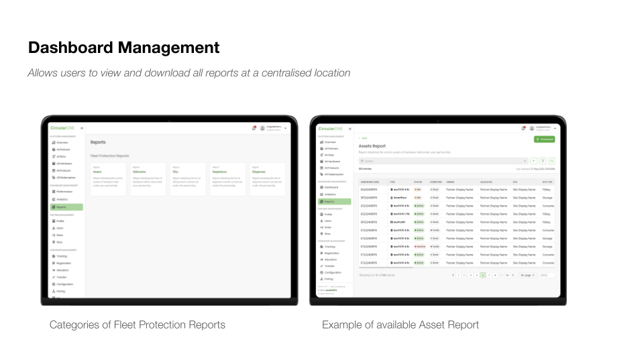Expand the user account menu in Assets Report screen

(555, 129)
